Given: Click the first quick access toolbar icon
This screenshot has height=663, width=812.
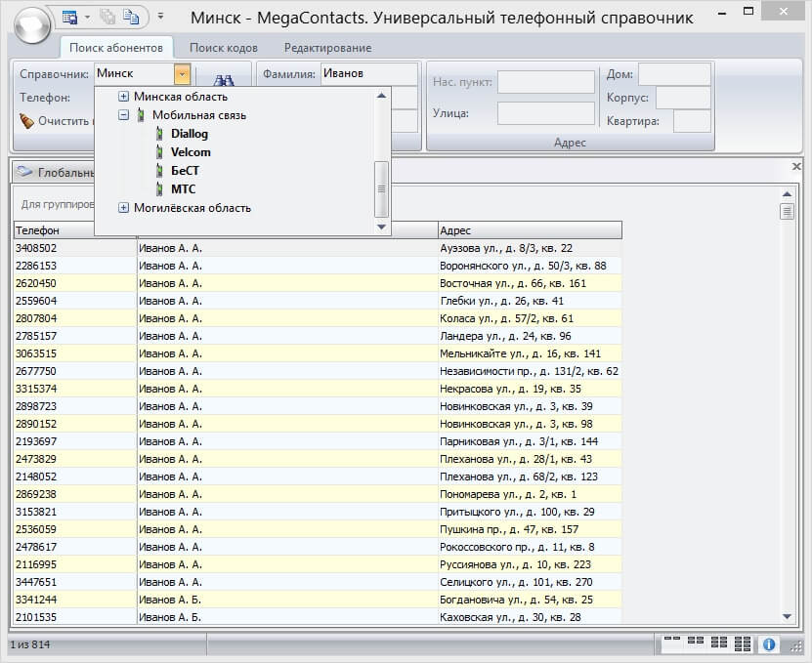Looking at the screenshot, I should (69, 17).
